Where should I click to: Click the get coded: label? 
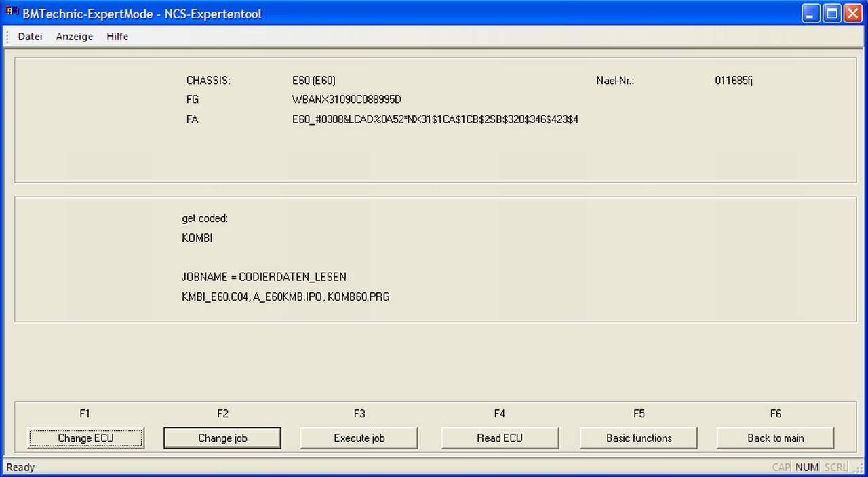click(x=205, y=218)
